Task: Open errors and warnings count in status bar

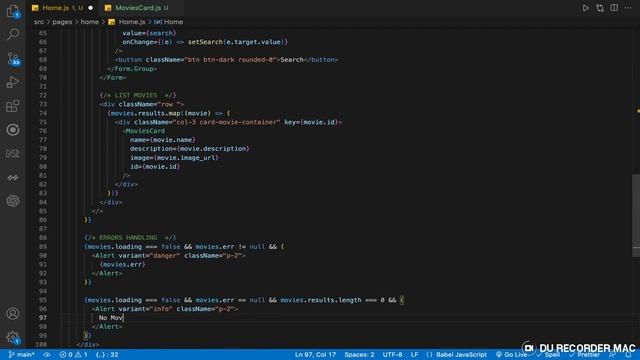Action: pyautogui.click(x=73, y=355)
